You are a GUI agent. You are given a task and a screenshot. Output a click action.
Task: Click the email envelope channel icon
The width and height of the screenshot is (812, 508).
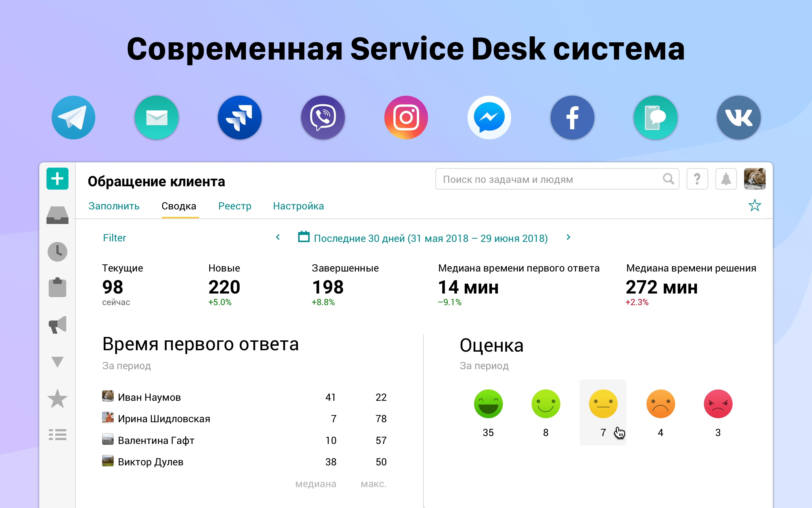[x=157, y=118]
